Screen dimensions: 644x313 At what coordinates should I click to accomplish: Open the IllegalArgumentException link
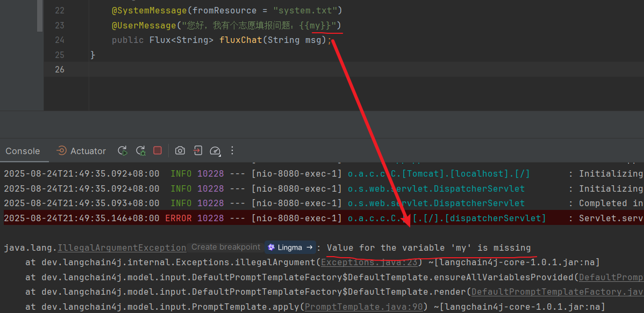tap(122, 248)
